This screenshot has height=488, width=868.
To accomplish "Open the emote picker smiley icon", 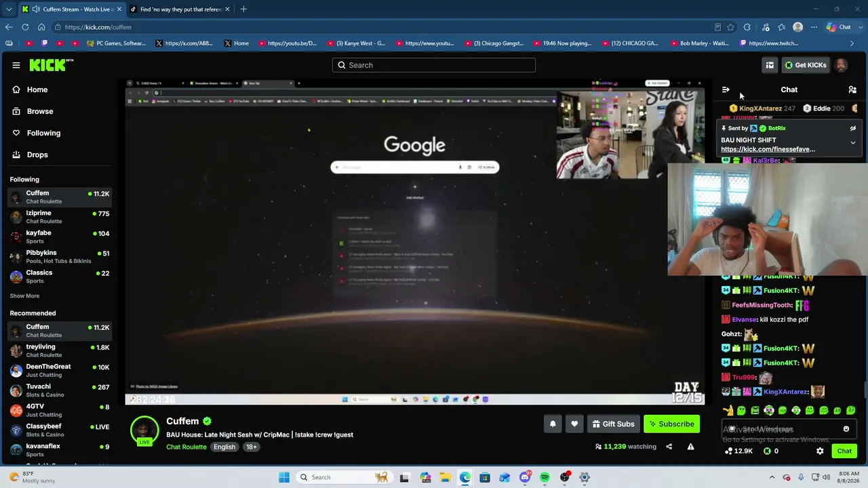I will pyautogui.click(x=846, y=429).
